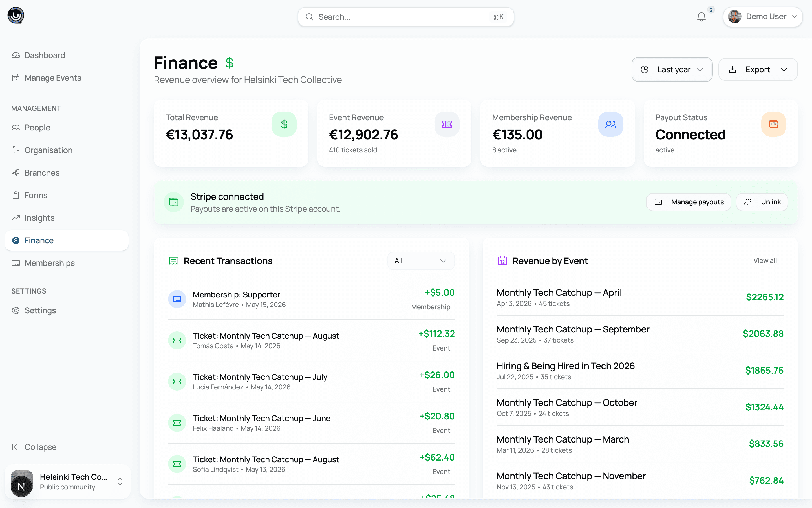
Task: Click the Forms clipboard icon
Action: tap(16, 195)
